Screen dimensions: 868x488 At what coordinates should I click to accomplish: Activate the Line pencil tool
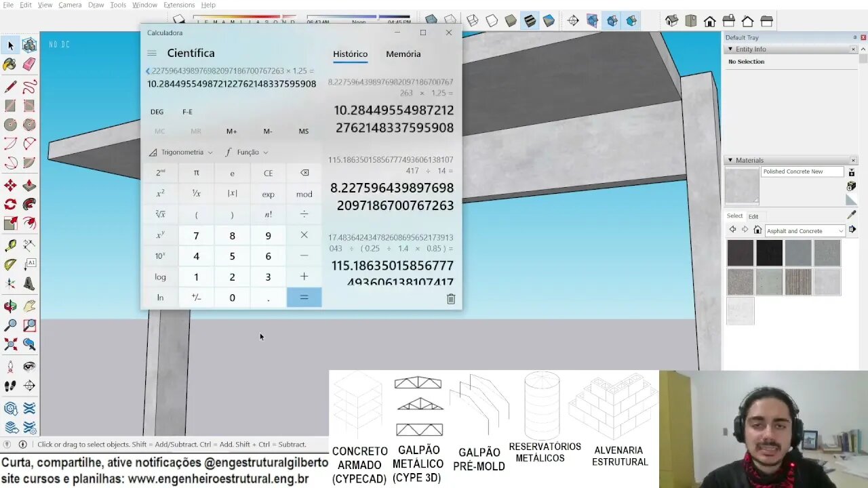[10, 87]
